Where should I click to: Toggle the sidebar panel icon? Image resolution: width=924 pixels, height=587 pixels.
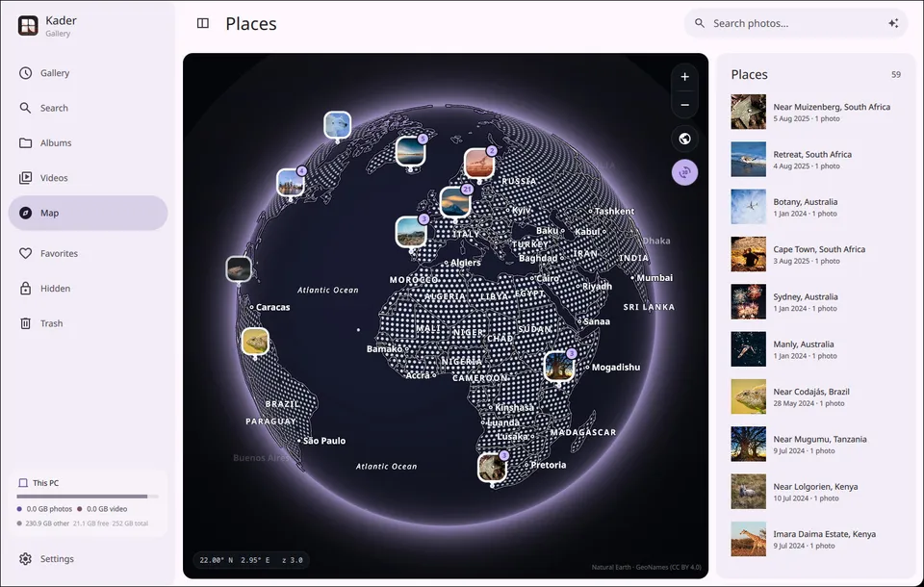tap(203, 23)
